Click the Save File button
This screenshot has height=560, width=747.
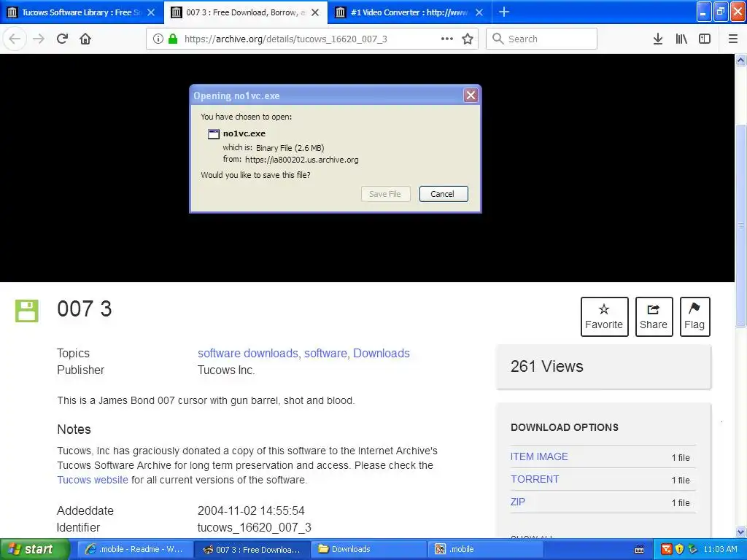tap(385, 194)
